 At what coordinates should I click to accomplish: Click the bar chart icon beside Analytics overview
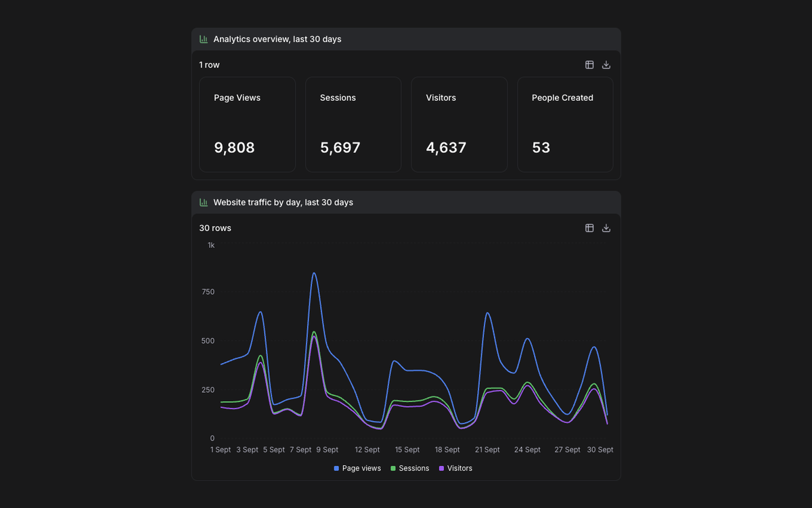click(204, 39)
